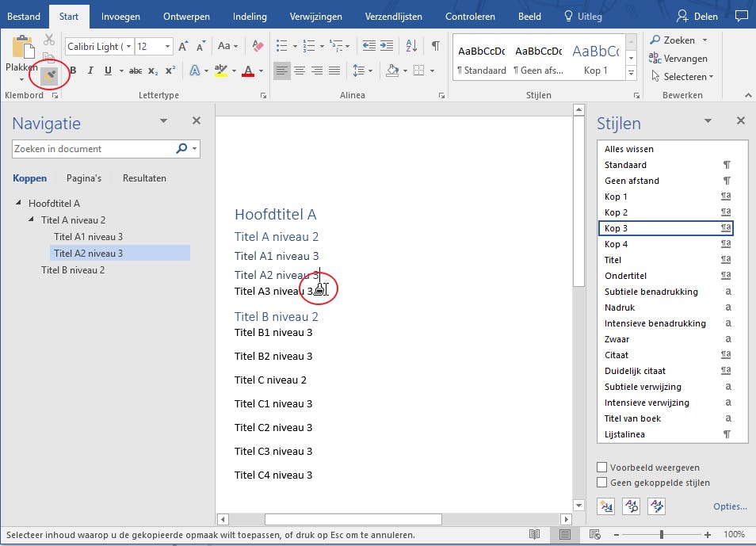
Task: Click the show paragraph marks icon
Action: tap(435, 47)
